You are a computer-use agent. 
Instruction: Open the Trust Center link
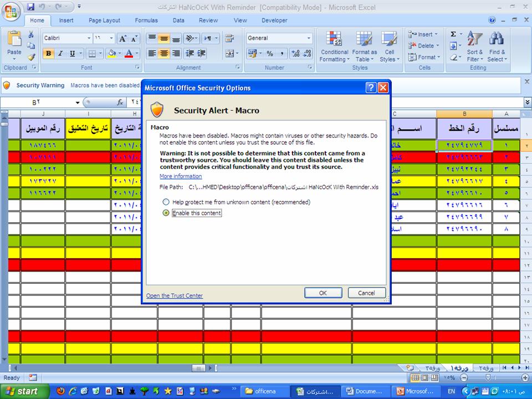(x=175, y=295)
